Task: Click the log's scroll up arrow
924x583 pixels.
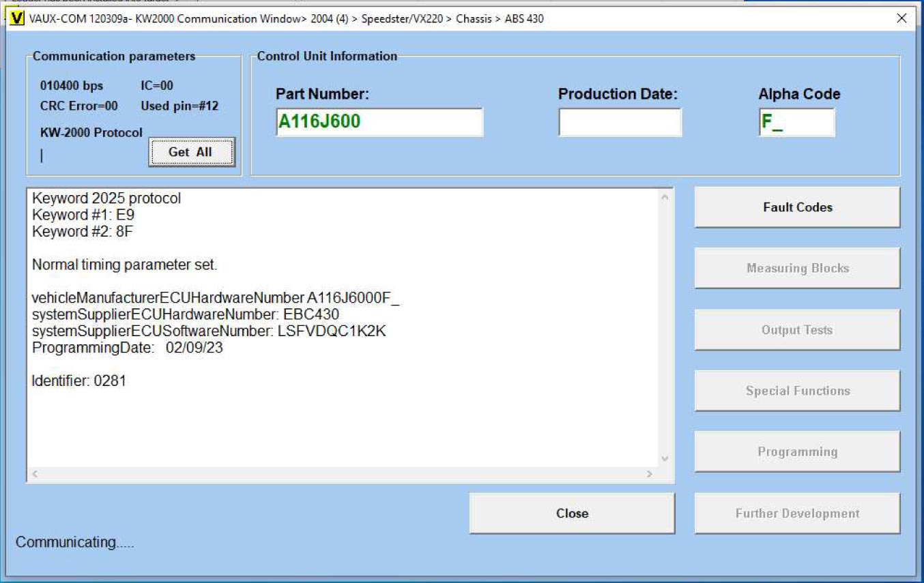Action: click(665, 197)
